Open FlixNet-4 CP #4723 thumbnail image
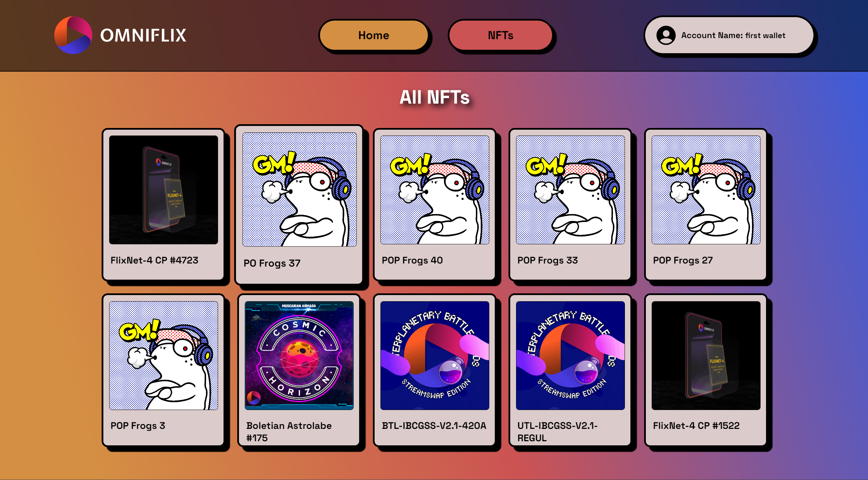 pos(163,190)
